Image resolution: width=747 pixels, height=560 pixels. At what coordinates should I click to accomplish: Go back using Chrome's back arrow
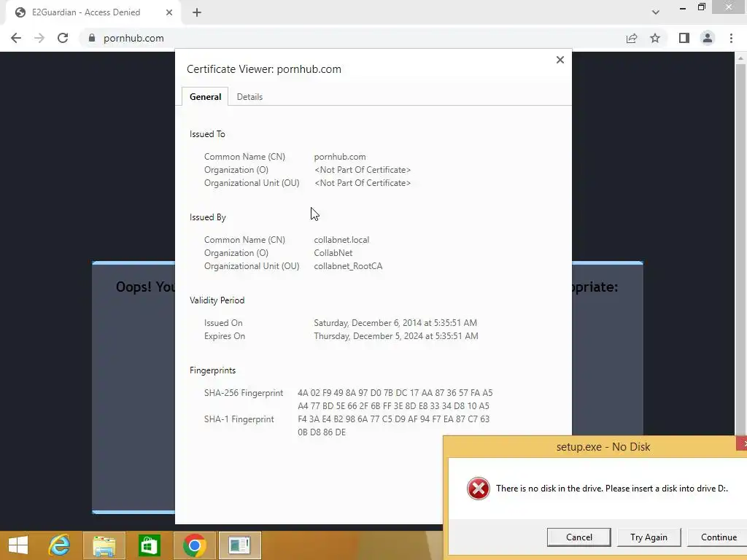coord(16,38)
